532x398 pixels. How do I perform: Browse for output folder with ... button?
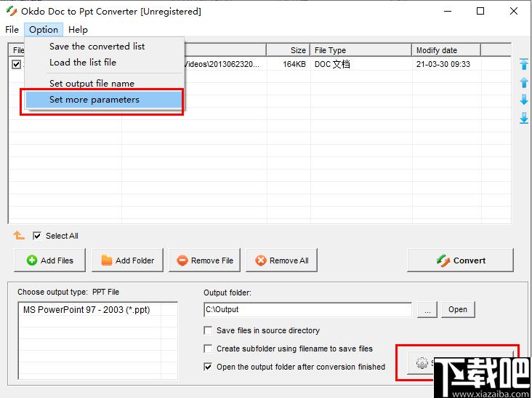click(427, 310)
